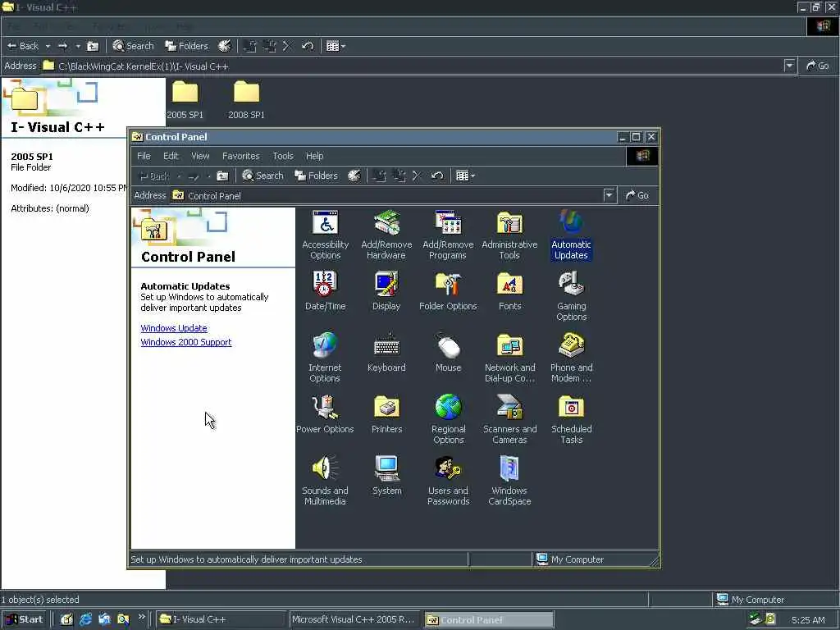This screenshot has width=840, height=630.
Task: Click Forward arrow in Visual C++ window
Action: (x=62, y=46)
